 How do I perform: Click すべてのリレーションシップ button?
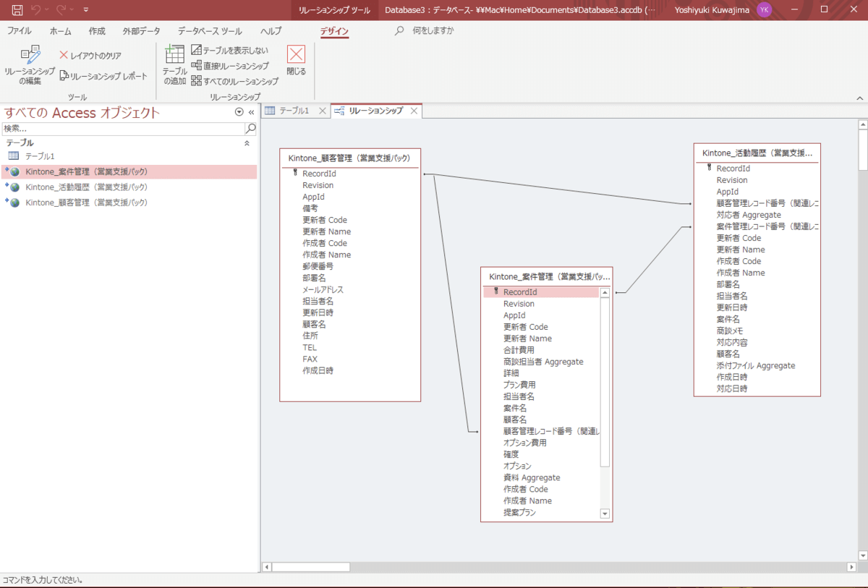(x=235, y=81)
